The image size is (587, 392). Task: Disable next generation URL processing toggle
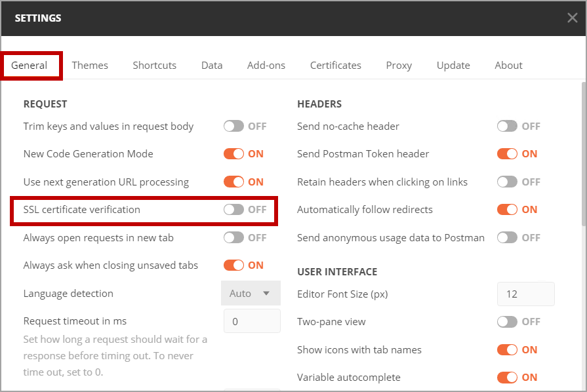(x=233, y=182)
